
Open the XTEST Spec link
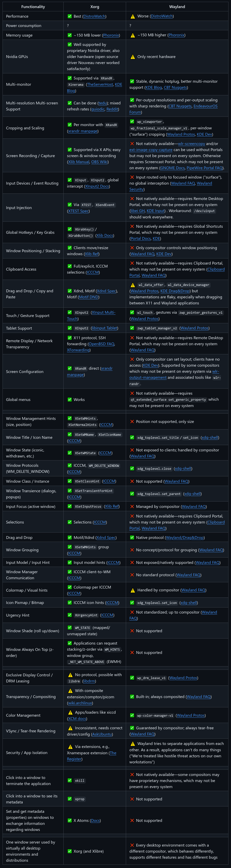[78, 211]
